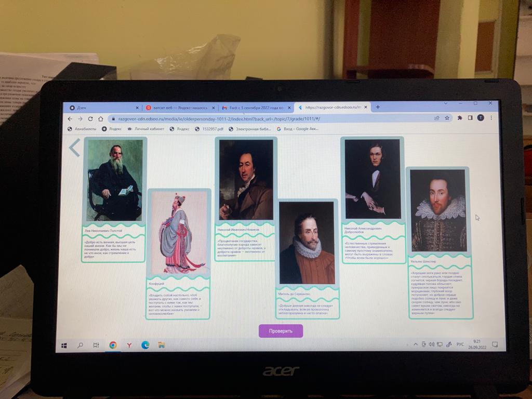Click the long quote card under Шекспир
Image resolution: width=532 pixels, height=399 pixels.
441,293
